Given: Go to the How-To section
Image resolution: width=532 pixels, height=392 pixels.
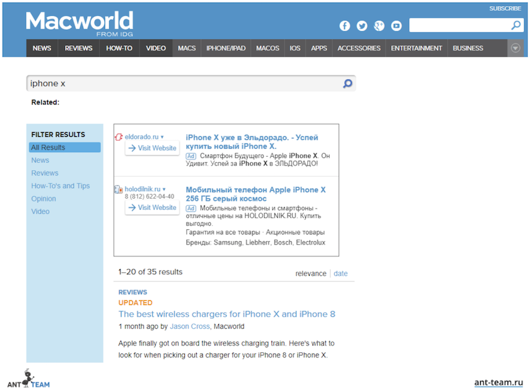Looking at the screenshot, I should coord(119,48).
